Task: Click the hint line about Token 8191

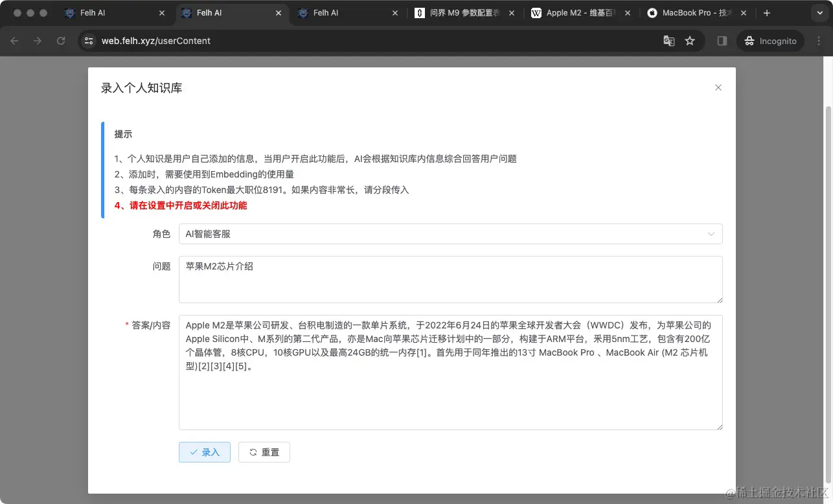Action: tap(262, 190)
